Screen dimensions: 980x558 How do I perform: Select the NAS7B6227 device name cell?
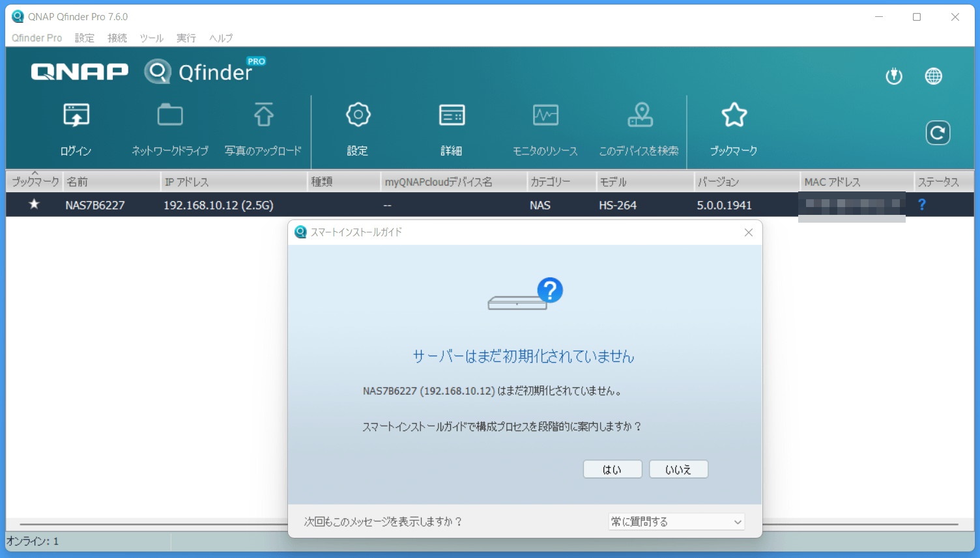(x=95, y=205)
